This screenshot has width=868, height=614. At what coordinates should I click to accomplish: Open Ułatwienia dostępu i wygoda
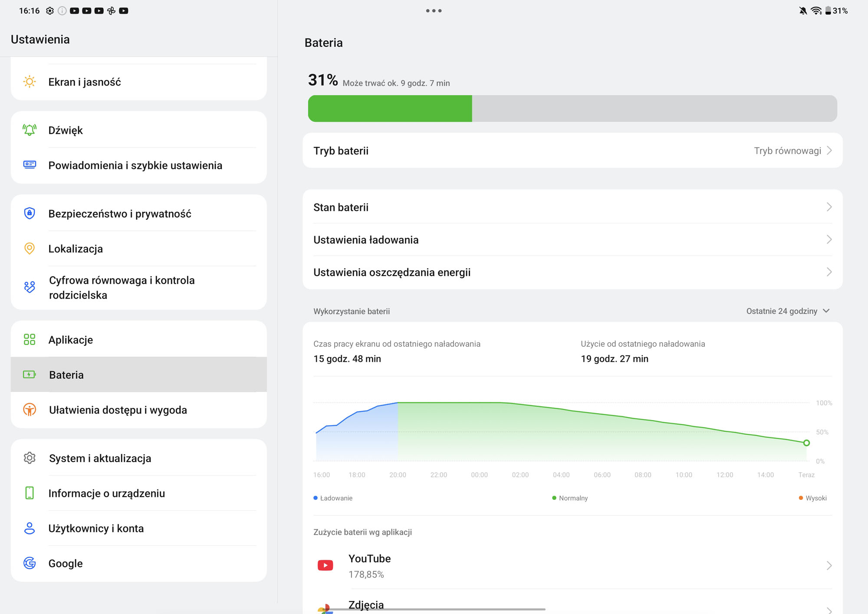[139, 410]
